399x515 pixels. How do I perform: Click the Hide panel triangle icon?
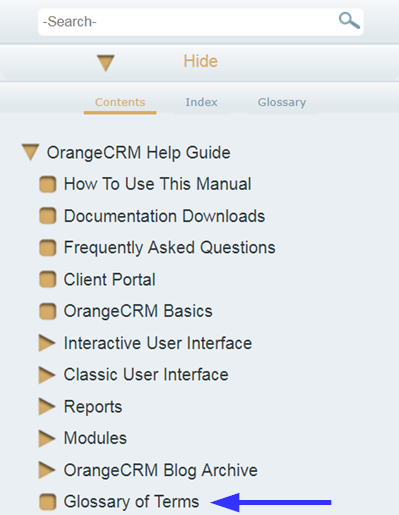[106, 63]
